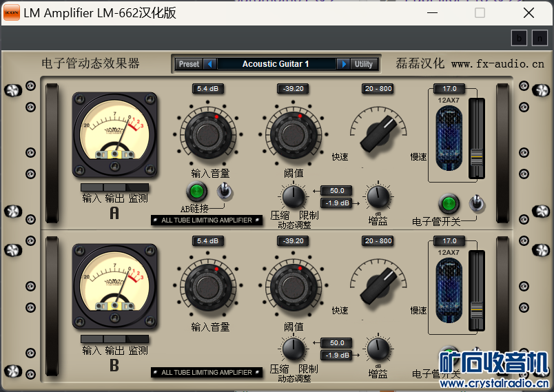Screen dimensions: 554x392
Task: Go to next preset with right arrow
Action: (x=343, y=64)
